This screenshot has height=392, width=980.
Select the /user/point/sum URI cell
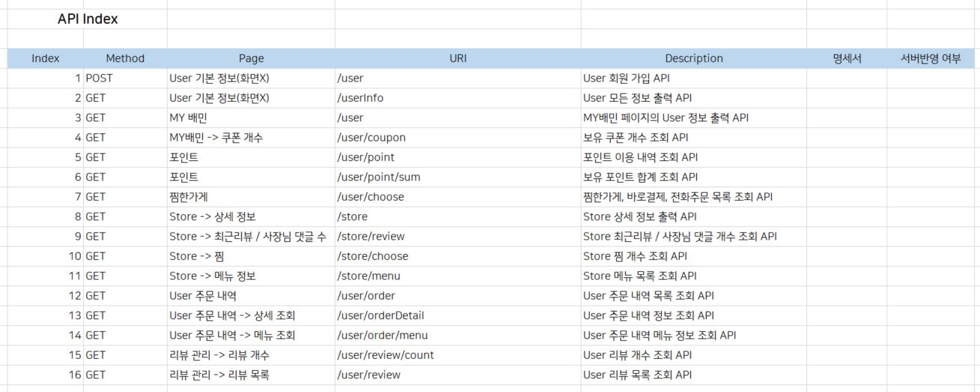tap(374, 177)
